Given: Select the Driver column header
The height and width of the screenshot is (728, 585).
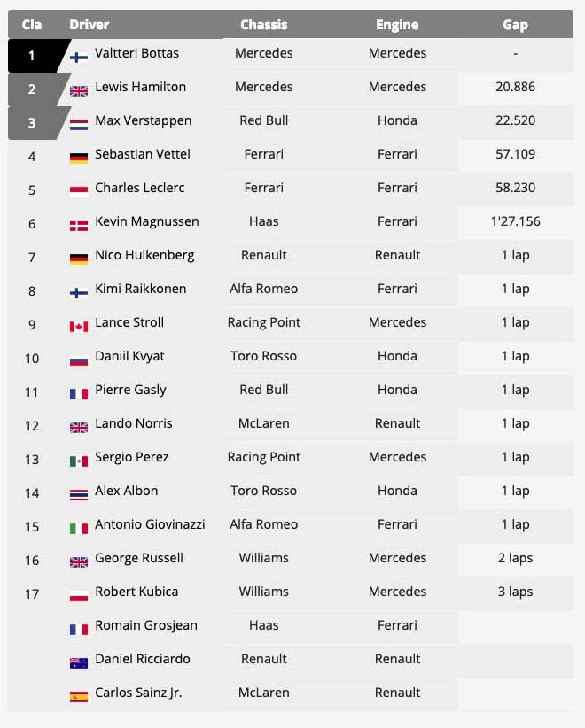Looking at the screenshot, I should (90, 25).
